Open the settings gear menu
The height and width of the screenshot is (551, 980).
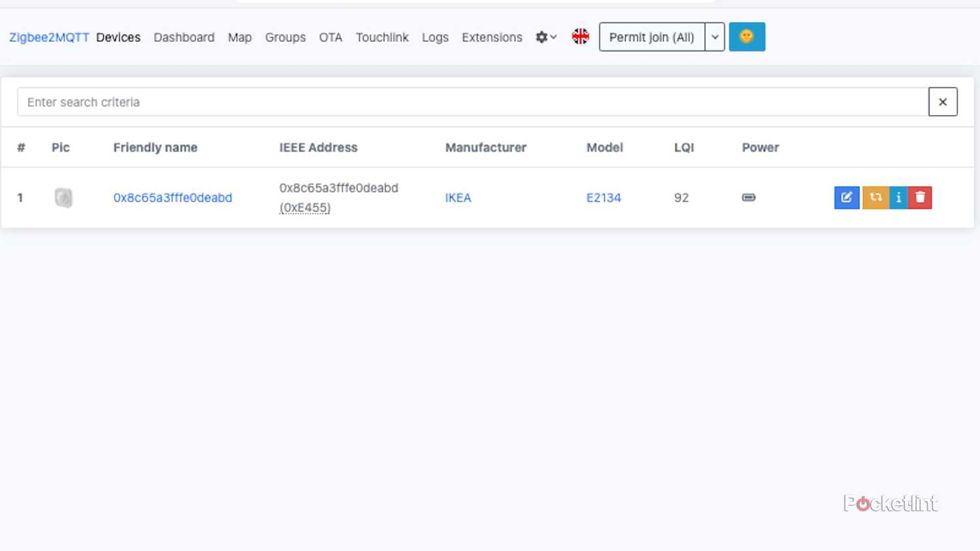[542, 37]
